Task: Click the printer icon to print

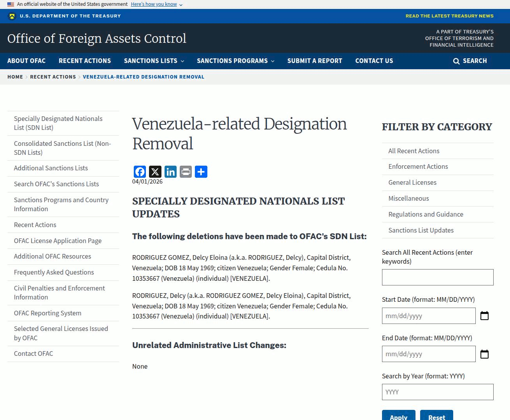Action: 186,171
